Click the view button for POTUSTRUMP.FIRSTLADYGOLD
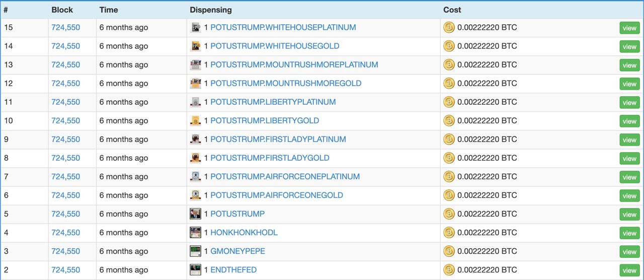The image size is (644, 280). point(629,159)
